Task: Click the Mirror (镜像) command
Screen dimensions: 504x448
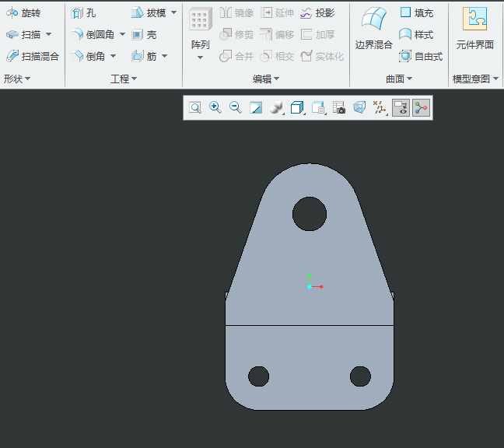Action: [237, 13]
